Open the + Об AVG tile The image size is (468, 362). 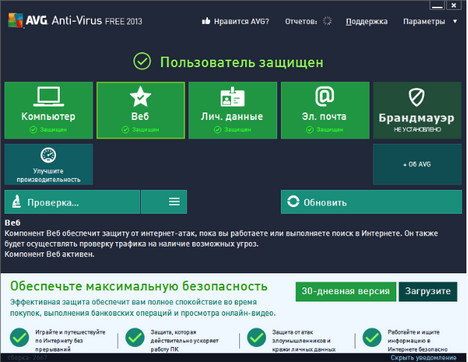pyautogui.click(x=417, y=164)
